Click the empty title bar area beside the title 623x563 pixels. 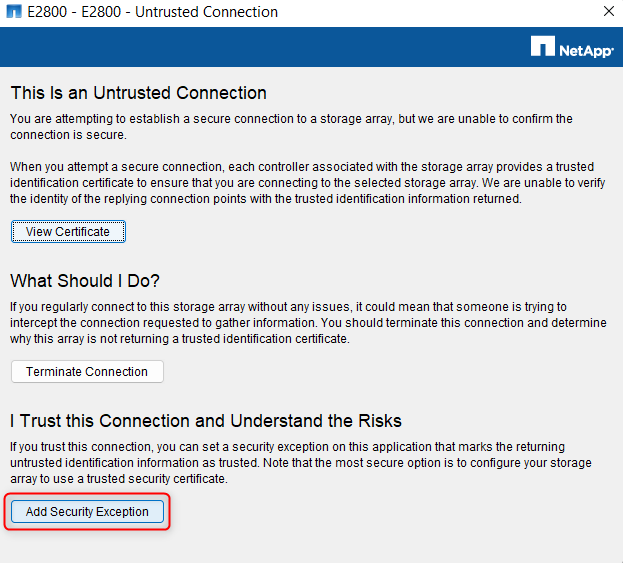pyautogui.click(x=430, y=13)
